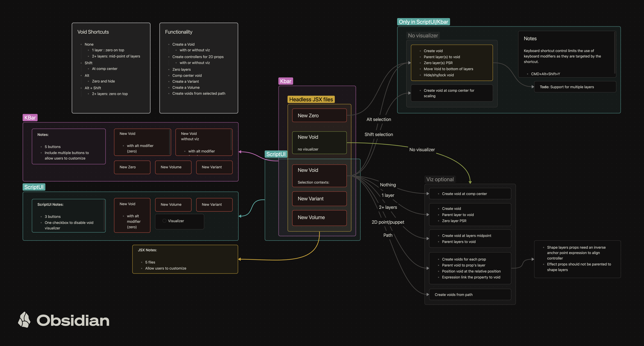This screenshot has height=346, width=644.
Task: Select card starting with Create void, Parent layer(s)
Action: click(x=452, y=63)
